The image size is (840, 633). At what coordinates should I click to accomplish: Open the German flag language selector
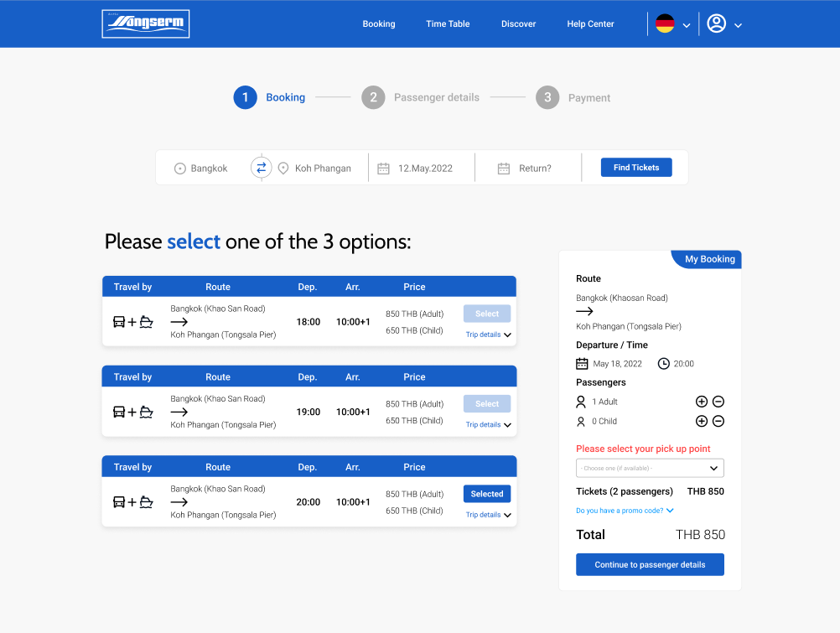pyautogui.click(x=672, y=24)
